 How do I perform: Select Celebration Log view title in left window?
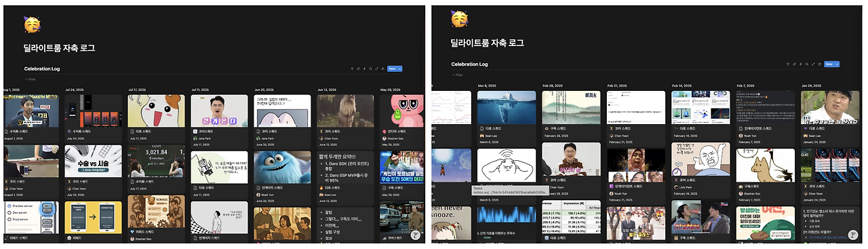click(x=42, y=69)
